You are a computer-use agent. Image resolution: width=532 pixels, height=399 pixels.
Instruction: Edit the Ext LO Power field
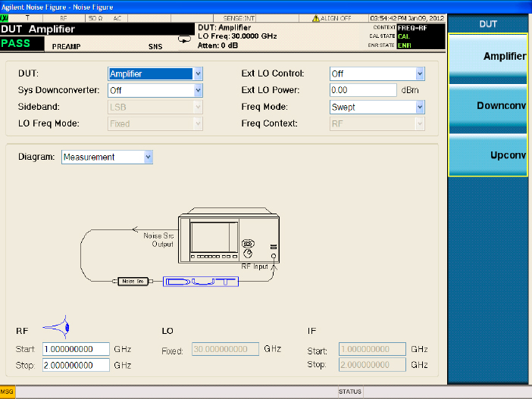363,90
